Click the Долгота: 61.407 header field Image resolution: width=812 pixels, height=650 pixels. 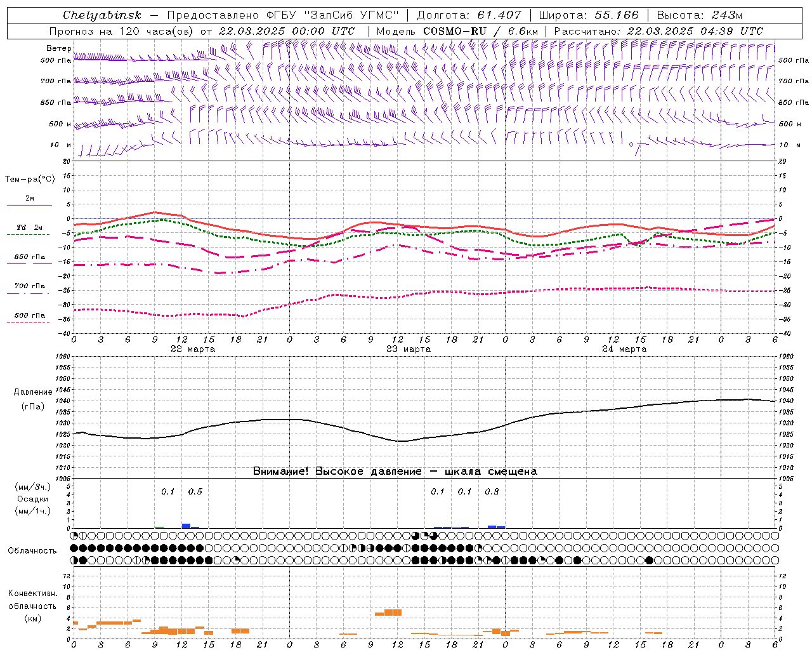pos(469,15)
